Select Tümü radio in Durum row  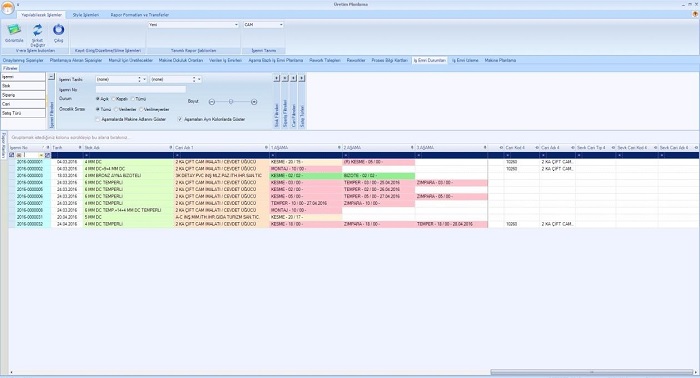click(133, 99)
